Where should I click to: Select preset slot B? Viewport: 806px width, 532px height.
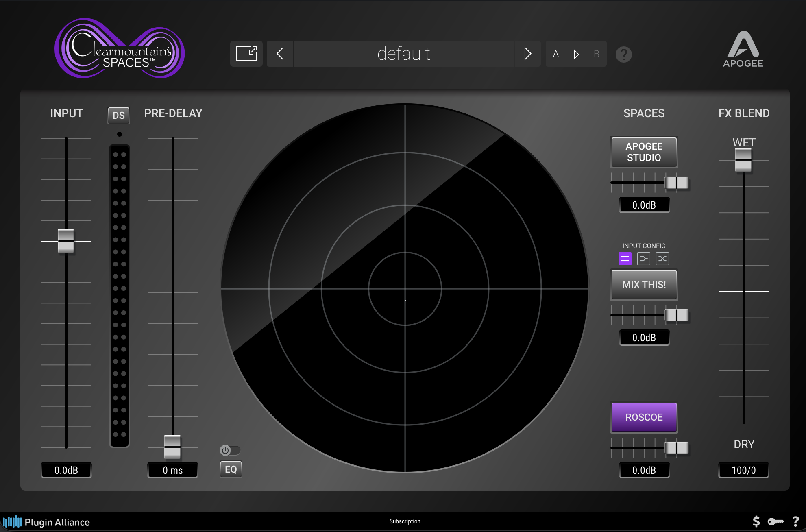[x=596, y=54]
